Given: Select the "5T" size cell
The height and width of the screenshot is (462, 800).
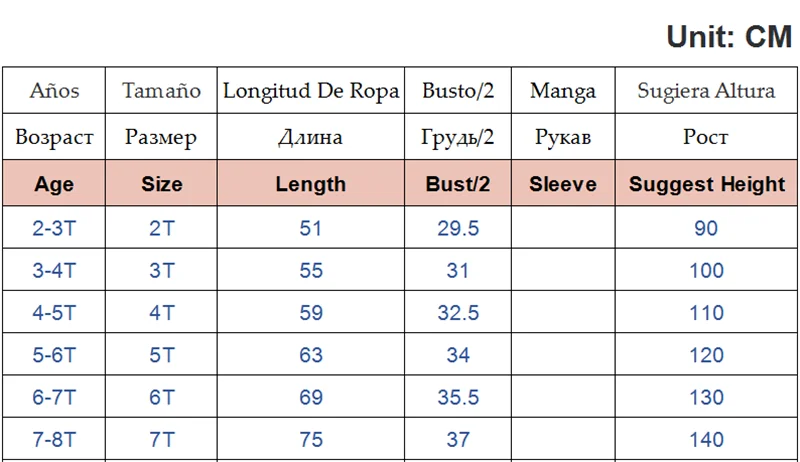Looking at the screenshot, I should (x=162, y=355).
